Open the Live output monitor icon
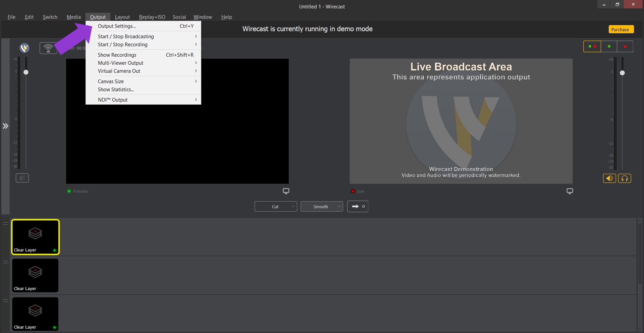 (570, 191)
